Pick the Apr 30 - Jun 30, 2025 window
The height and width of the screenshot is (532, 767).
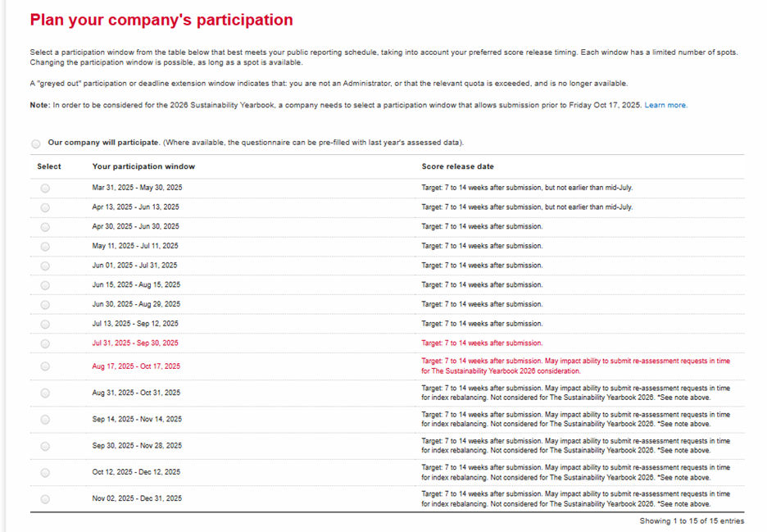coord(45,227)
